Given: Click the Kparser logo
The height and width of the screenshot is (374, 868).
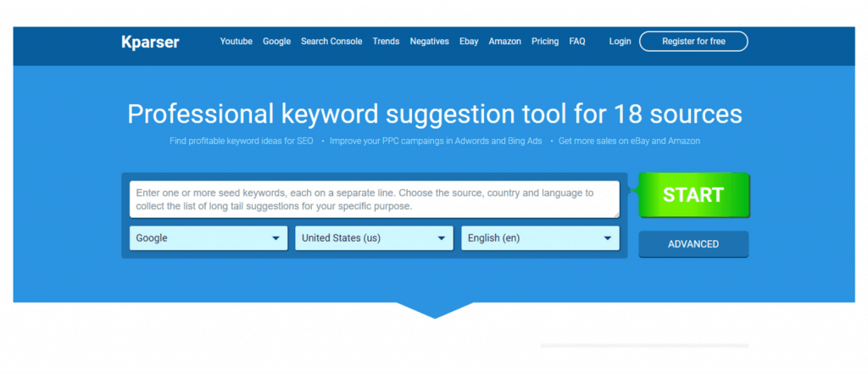Looking at the screenshot, I should [150, 42].
